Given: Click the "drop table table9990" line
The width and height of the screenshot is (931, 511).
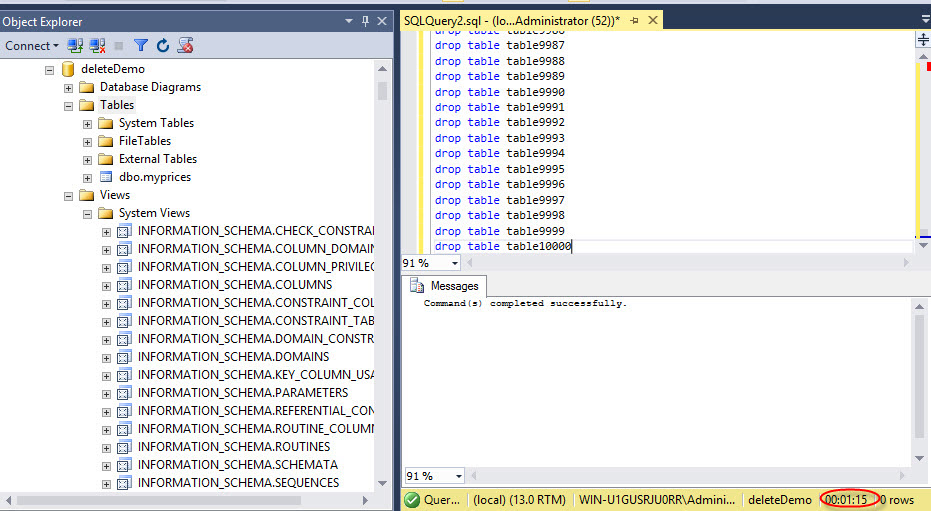Looking at the screenshot, I should tap(499, 92).
